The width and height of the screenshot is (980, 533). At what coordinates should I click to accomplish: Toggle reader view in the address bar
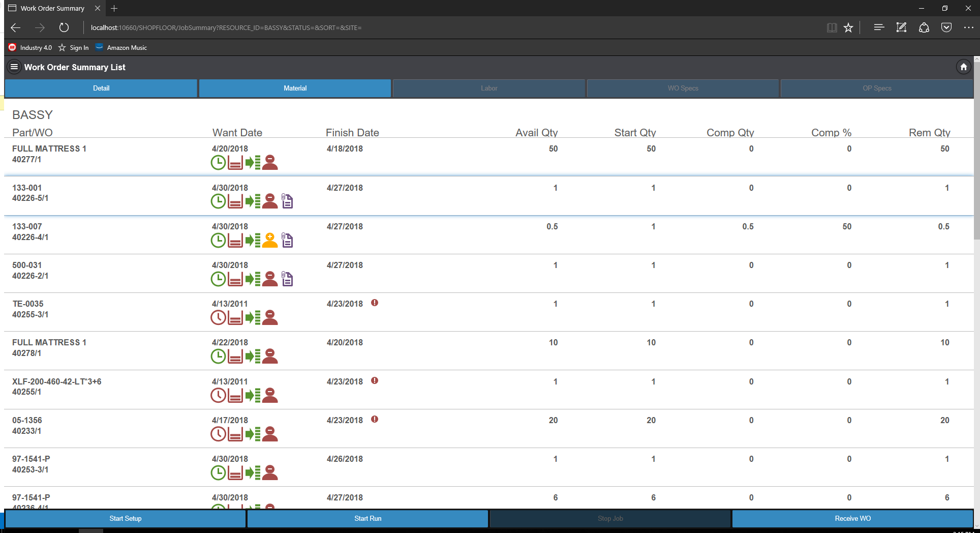point(832,27)
